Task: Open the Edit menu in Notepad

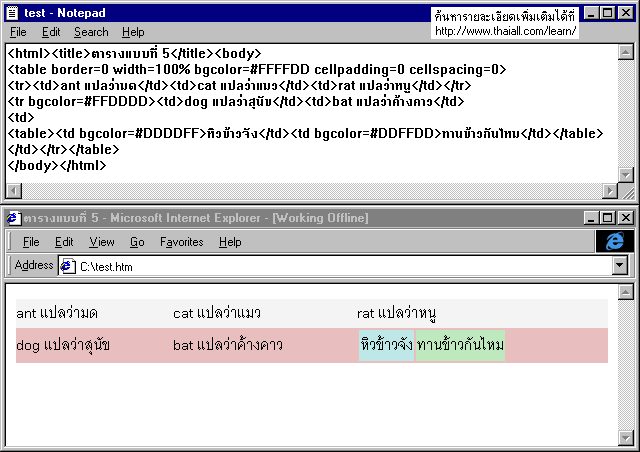Action: coord(51,32)
